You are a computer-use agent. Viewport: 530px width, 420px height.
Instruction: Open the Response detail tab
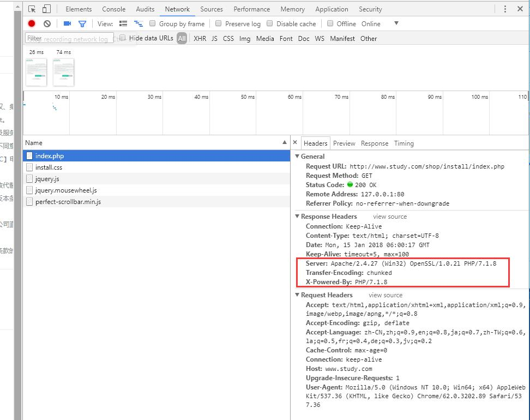[x=375, y=143]
